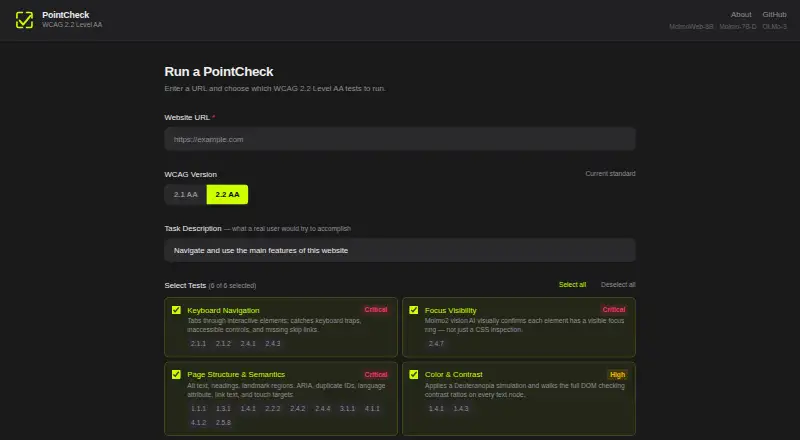Open the GitHub link in header
The width and height of the screenshot is (800, 440).
(x=774, y=15)
